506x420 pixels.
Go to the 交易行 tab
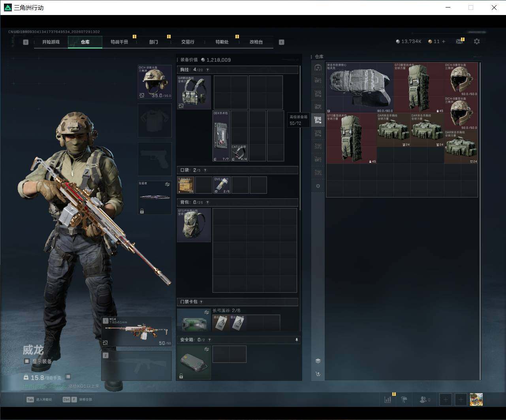(188, 42)
